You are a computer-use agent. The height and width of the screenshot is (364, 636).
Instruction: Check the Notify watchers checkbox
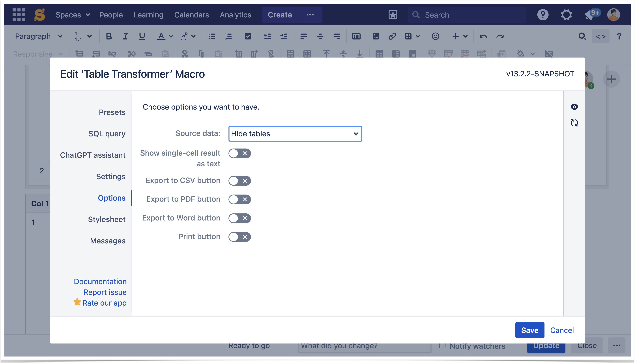tap(442, 346)
